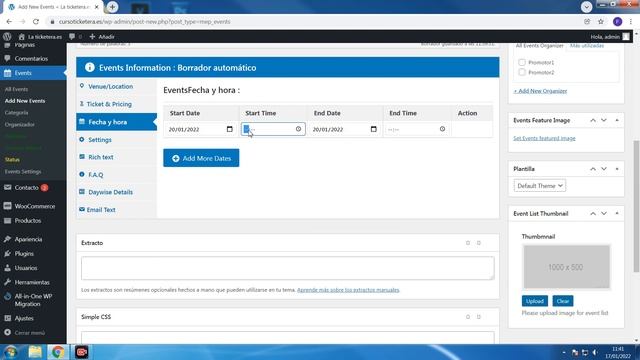The image size is (640, 360).
Task: Open the events Categoría submenu
Action: [x=16, y=113]
